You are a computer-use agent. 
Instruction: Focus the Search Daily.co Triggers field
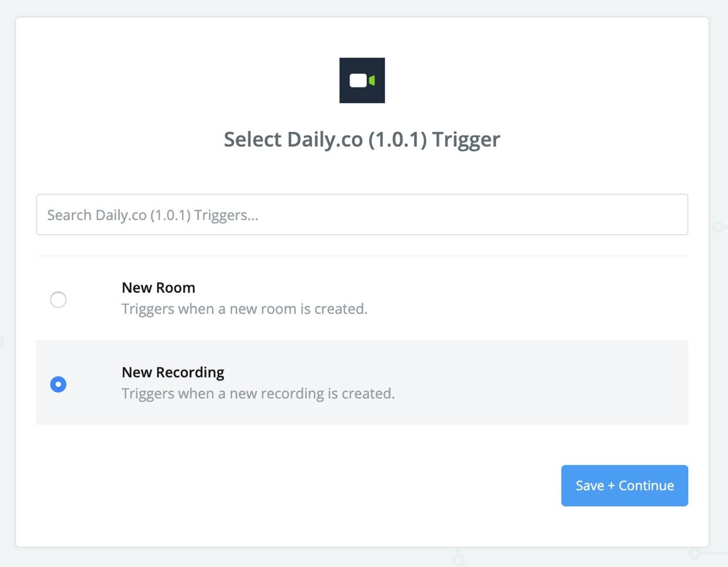(x=362, y=215)
